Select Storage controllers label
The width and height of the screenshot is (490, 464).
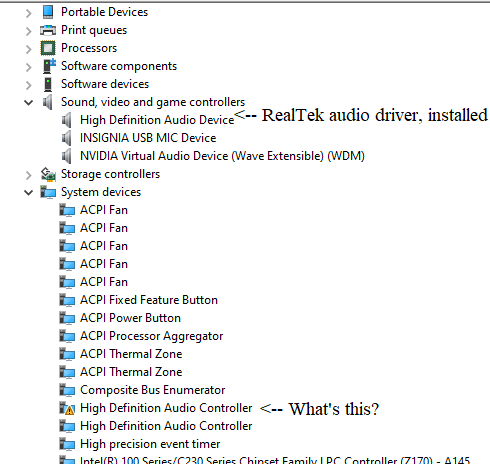(x=110, y=174)
